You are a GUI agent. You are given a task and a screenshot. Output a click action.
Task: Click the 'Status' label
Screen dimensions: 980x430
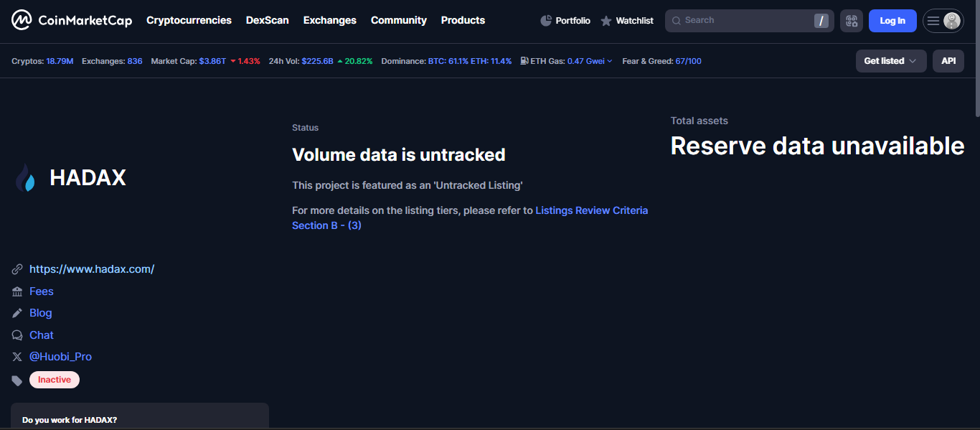305,128
